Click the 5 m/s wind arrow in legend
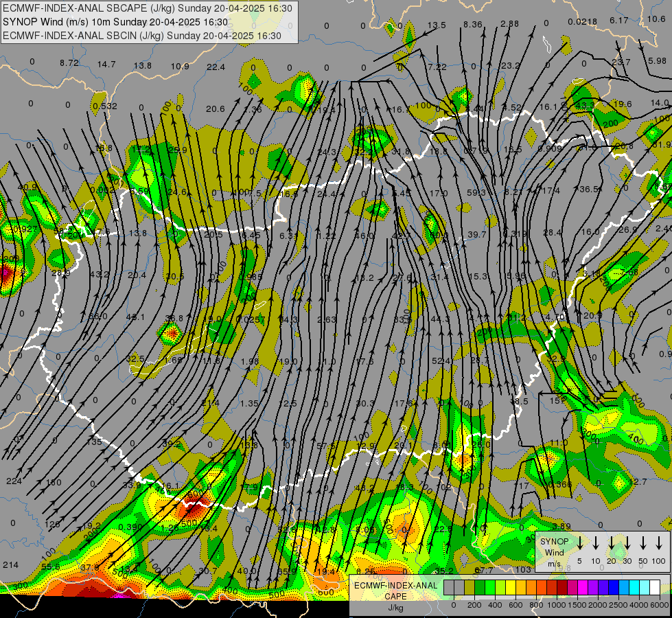This screenshot has width=672, height=618. tap(579, 543)
